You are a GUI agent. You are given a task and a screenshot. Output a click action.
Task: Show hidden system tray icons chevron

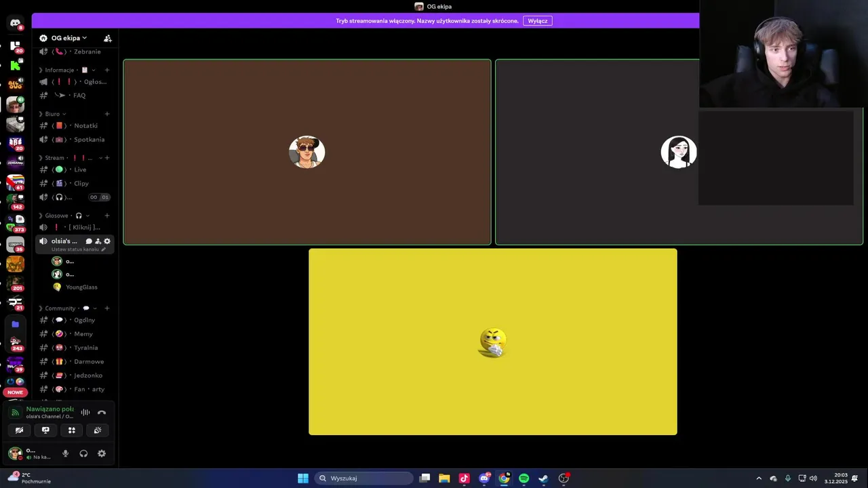click(759, 479)
